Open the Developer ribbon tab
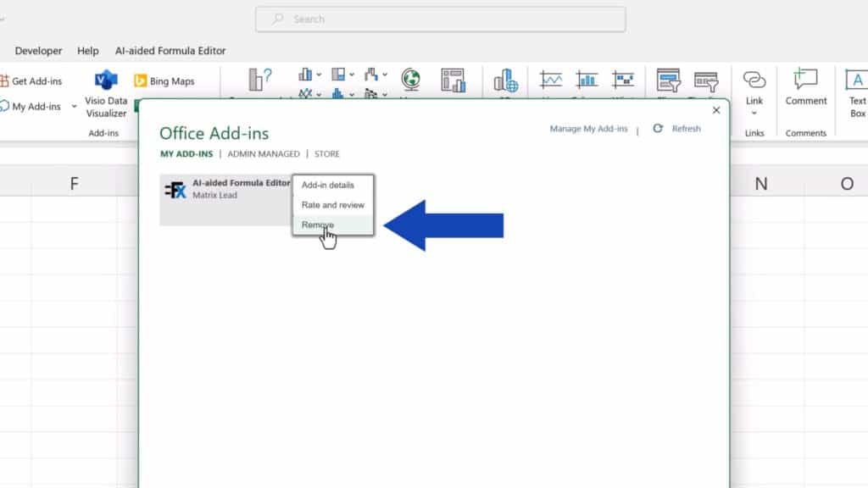 [38, 50]
